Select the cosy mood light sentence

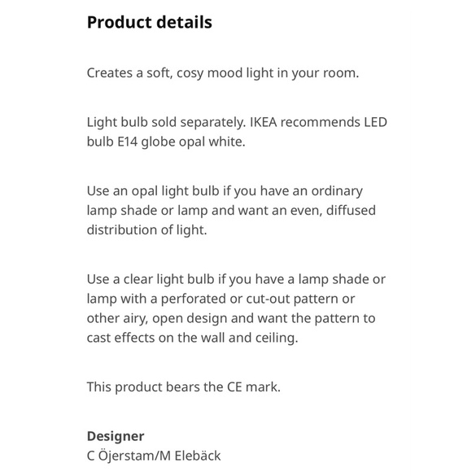[x=223, y=73]
